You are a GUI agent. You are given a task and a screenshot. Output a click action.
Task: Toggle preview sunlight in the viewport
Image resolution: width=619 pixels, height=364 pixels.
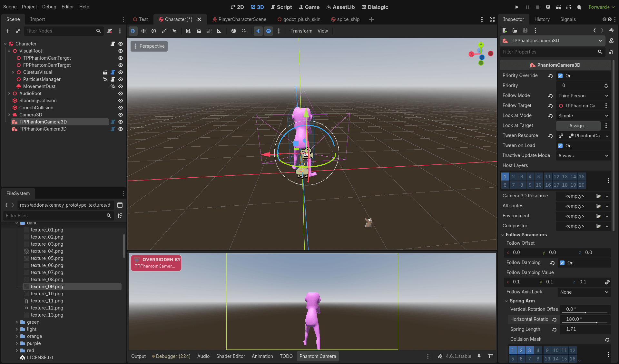point(258,31)
